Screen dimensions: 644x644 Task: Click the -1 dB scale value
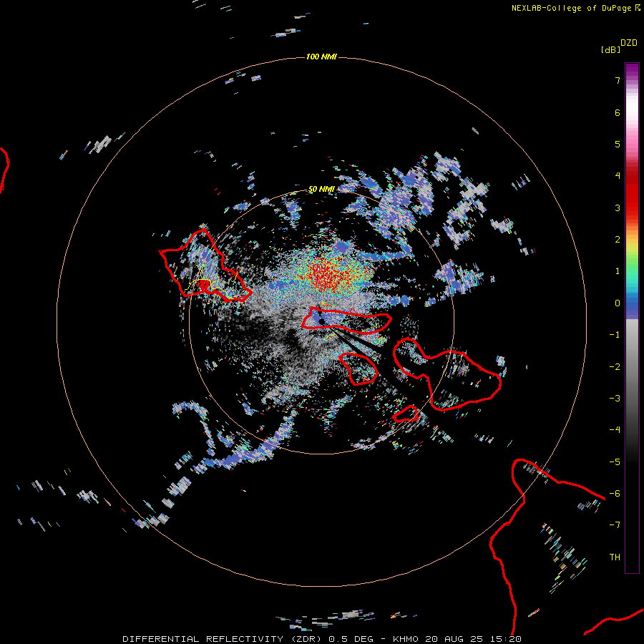coord(615,335)
